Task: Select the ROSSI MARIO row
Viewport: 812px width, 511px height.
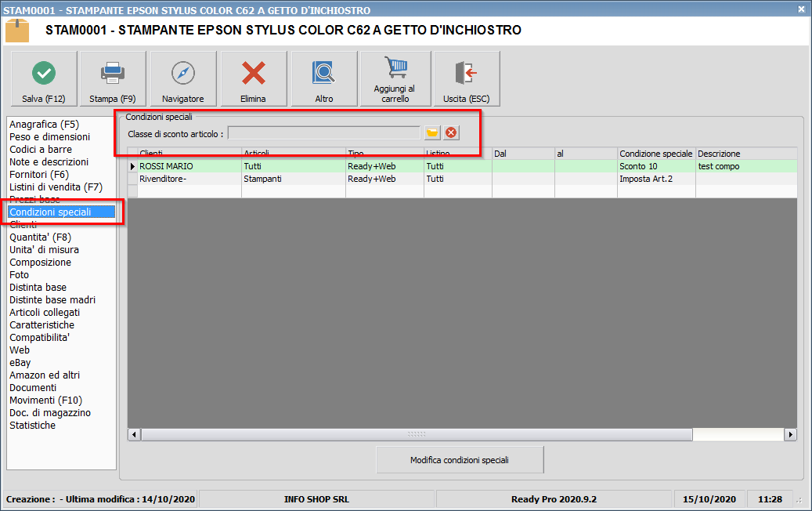Action: click(x=463, y=166)
